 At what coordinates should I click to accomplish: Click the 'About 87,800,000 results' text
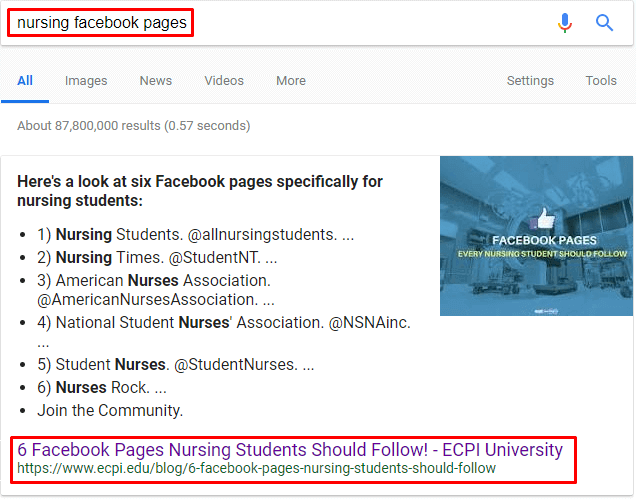click(x=133, y=126)
